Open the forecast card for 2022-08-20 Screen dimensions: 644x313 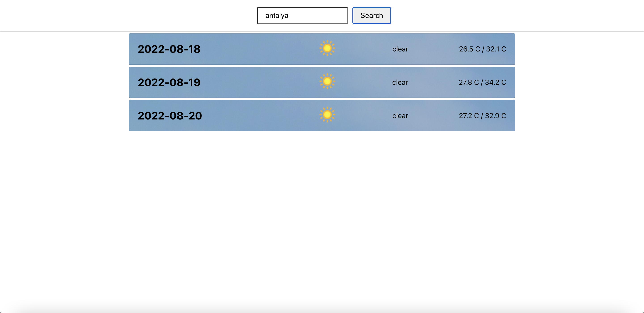pyautogui.click(x=250, y=116)
